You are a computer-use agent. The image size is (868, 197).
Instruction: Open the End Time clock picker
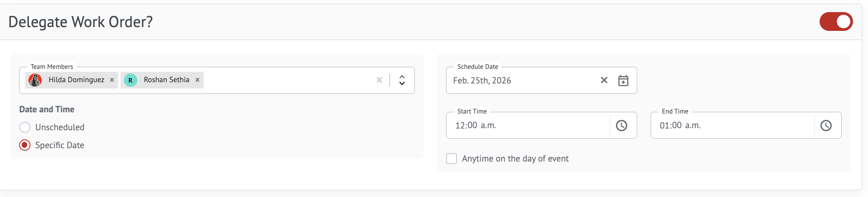[x=826, y=126]
